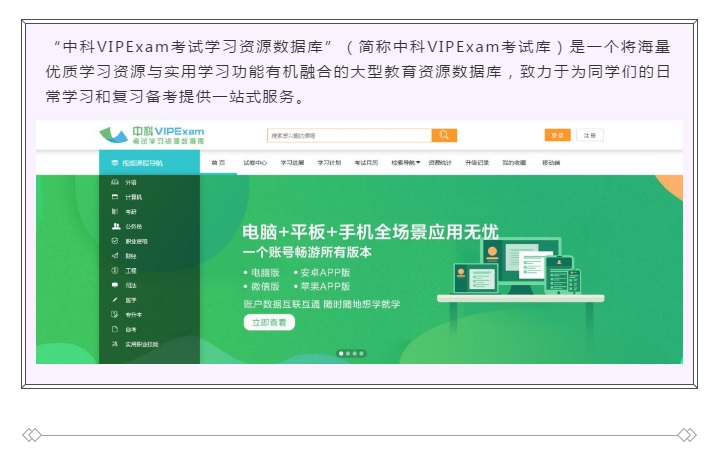Viewport: 722px width, 455px height.
Task: Select the fourth carousel dot indicator
Action: 361,354
